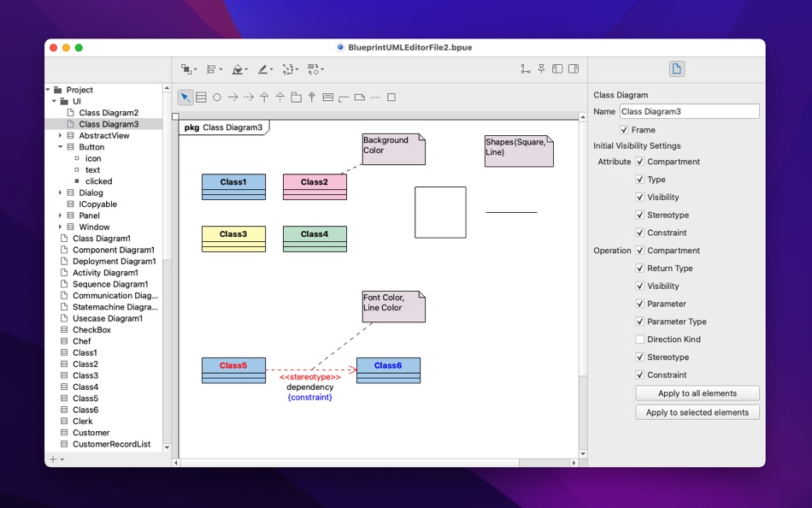
Task: Collapse the Button tree node
Action: [60, 147]
